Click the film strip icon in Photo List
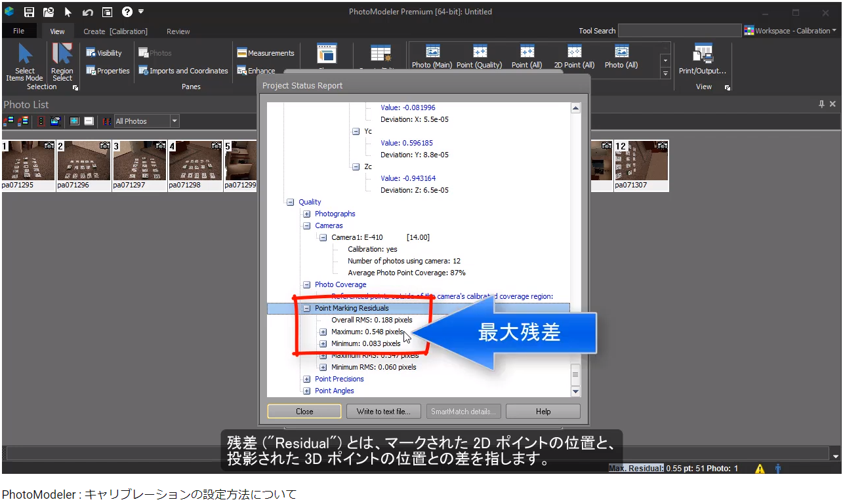The height and width of the screenshot is (504, 843). coord(41,121)
